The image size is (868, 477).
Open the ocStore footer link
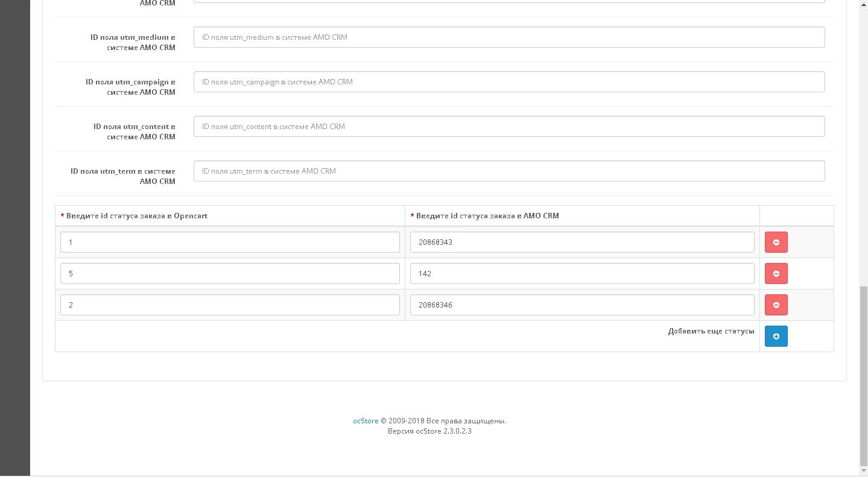click(x=366, y=421)
